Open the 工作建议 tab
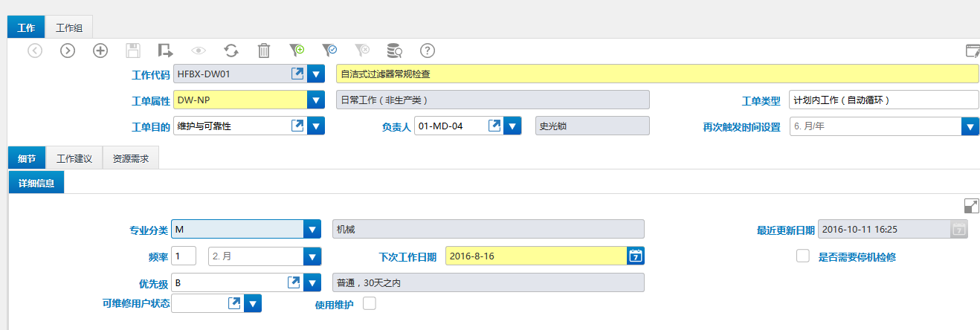The image size is (980, 330). [x=74, y=158]
